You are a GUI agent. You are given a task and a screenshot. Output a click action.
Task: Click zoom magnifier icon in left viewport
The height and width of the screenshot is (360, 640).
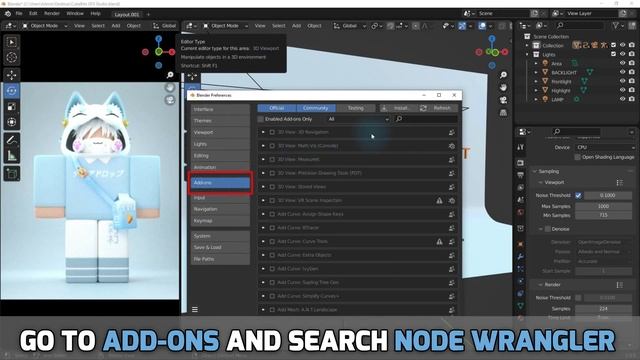[170, 75]
